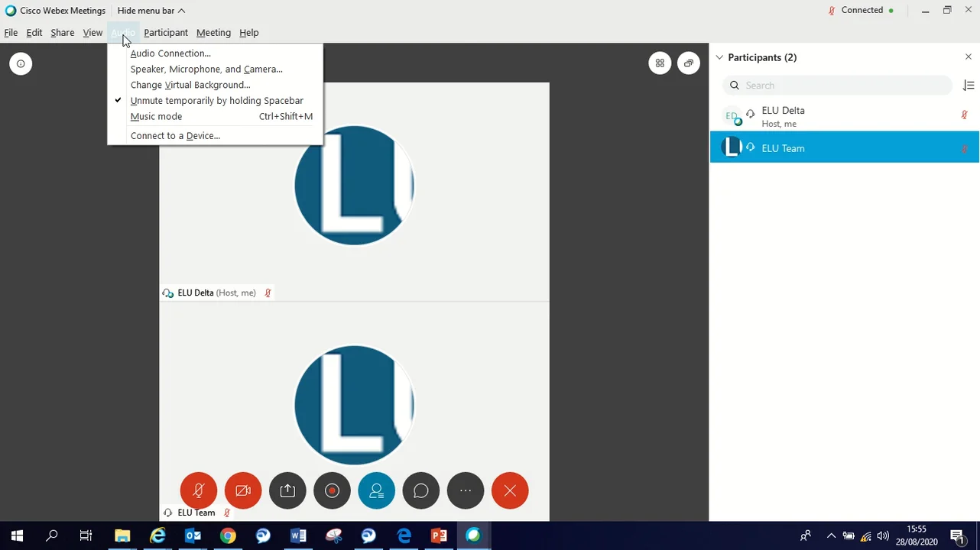Viewport: 980px width, 550px height.
Task: Open the Share content button
Action: click(x=287, y=490)
